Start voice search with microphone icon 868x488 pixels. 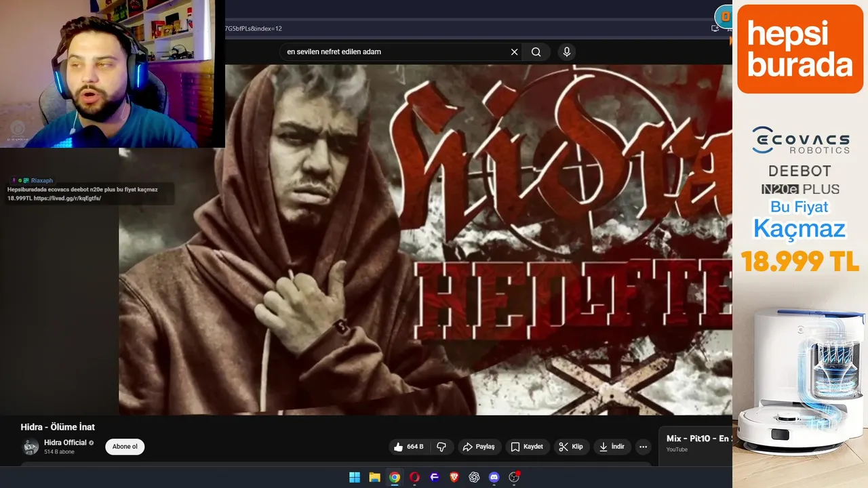point(567,52)
